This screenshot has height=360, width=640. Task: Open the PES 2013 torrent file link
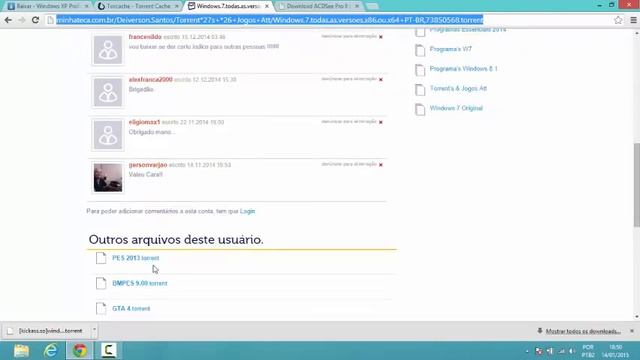click(x=136, y=258)
